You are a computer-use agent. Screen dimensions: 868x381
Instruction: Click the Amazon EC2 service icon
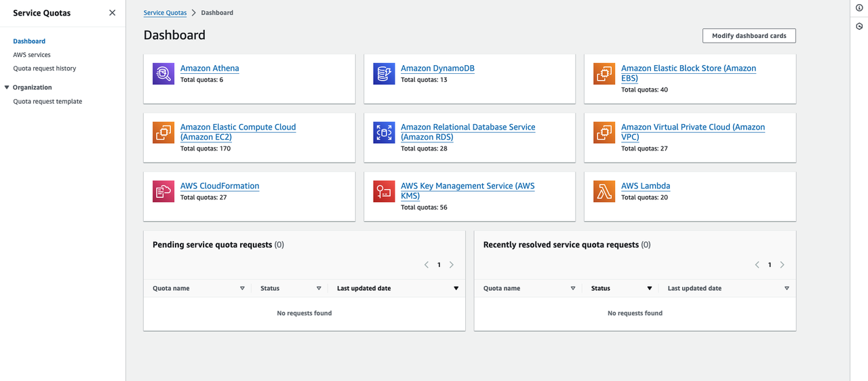(x=163, y=132)
